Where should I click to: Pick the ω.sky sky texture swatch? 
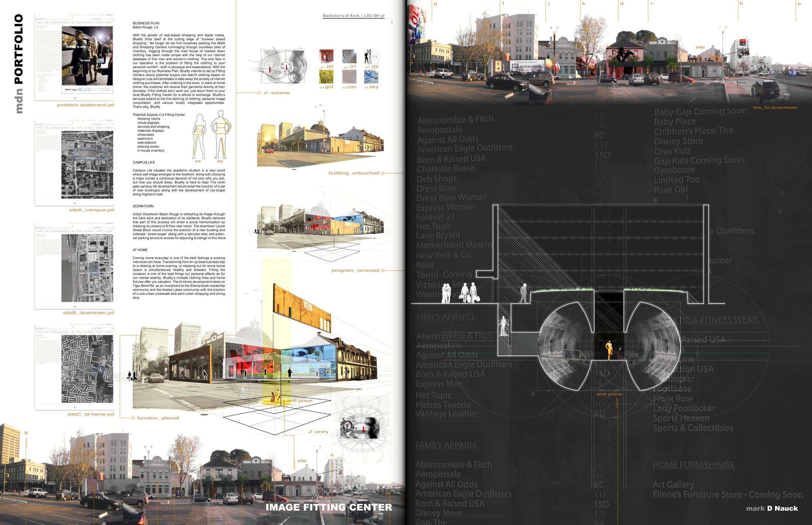tap(371, 77)
